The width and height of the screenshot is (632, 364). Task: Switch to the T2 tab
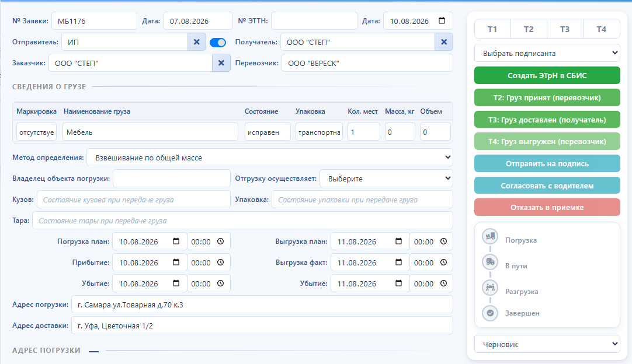(x=529, y=29)
